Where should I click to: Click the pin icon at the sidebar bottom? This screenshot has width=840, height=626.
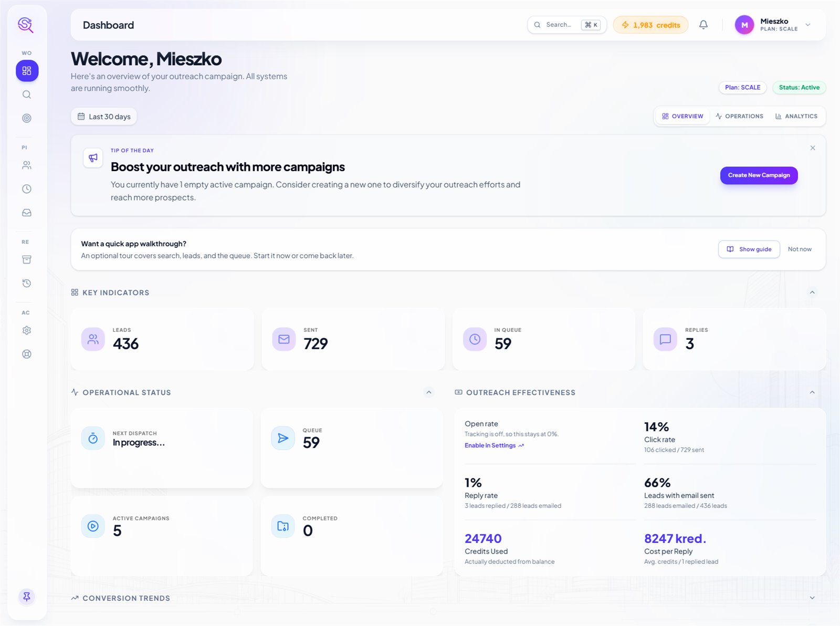point(27,597)
